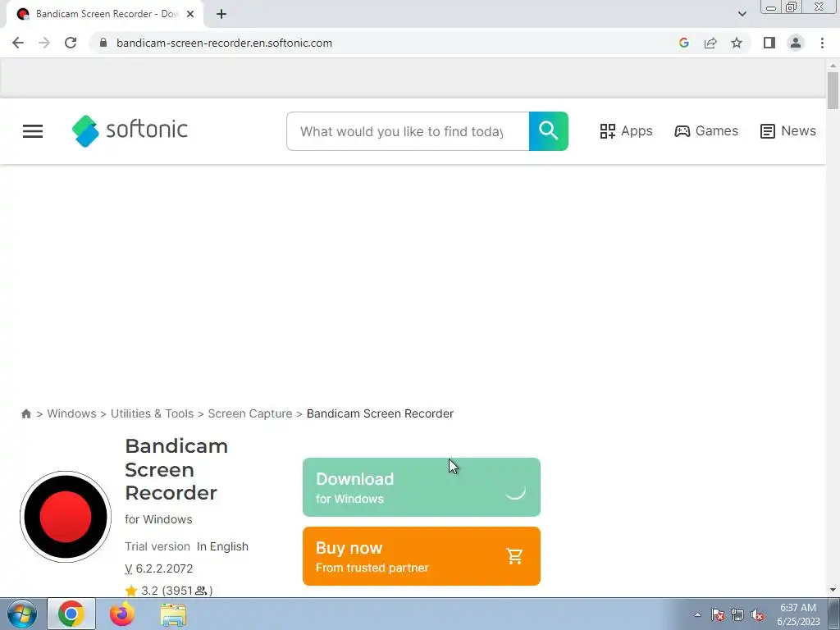Click the Bandicam Screen Recorder heading
This screenshot has width=840, height=630.
pyautogui.click(x=176, y=469)
